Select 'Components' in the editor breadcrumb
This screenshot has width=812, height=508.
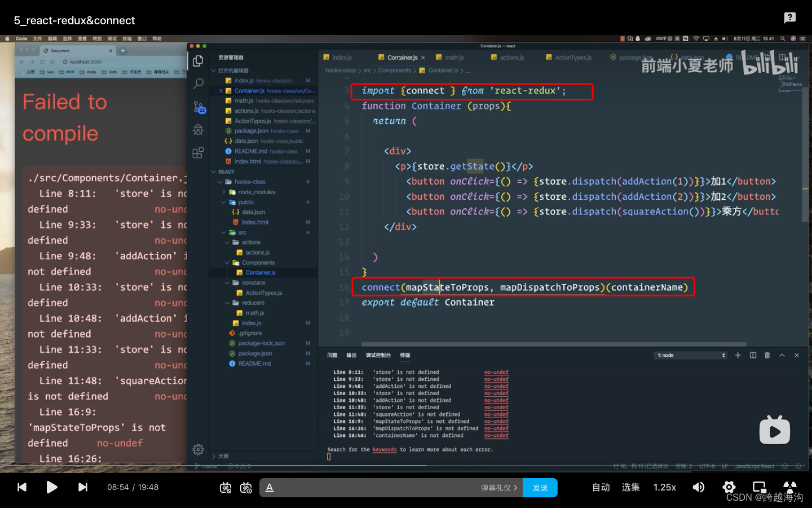click(x=394, y=71)
